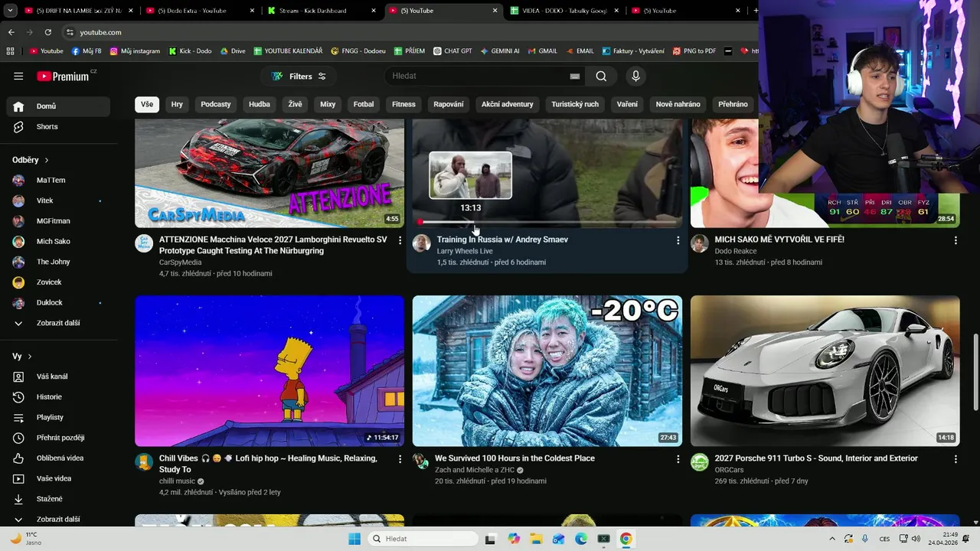The image size is (980, 551).
Task: Open the YouTube hamburger guide menu
Action: click(18, 76)
